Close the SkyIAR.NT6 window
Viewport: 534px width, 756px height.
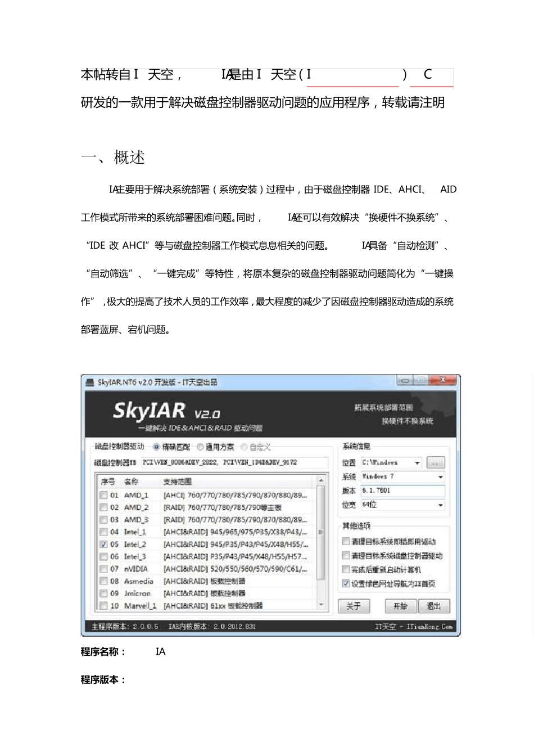pyautogui.click(x=442, y=381)
